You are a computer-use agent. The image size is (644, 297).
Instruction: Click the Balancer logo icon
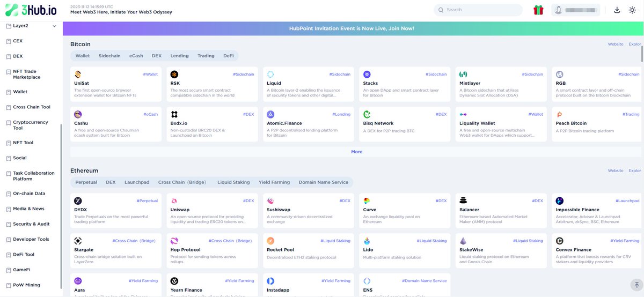463,201
